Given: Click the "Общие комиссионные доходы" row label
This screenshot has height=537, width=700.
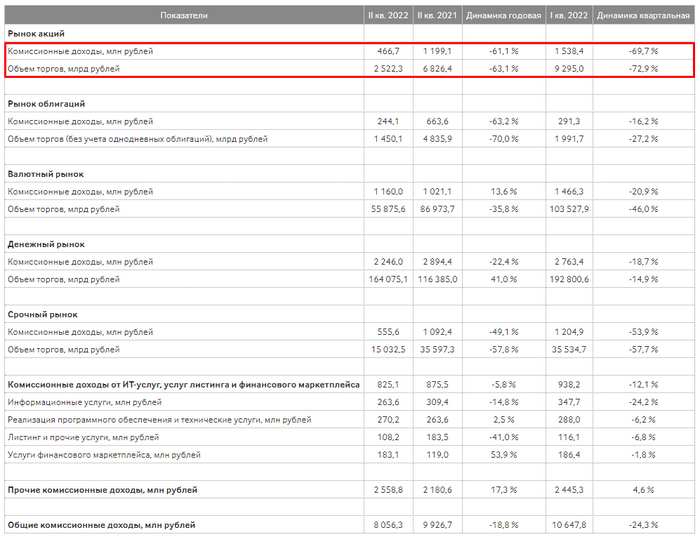Looking at the screenshot, I should click(x=101, y=525).
